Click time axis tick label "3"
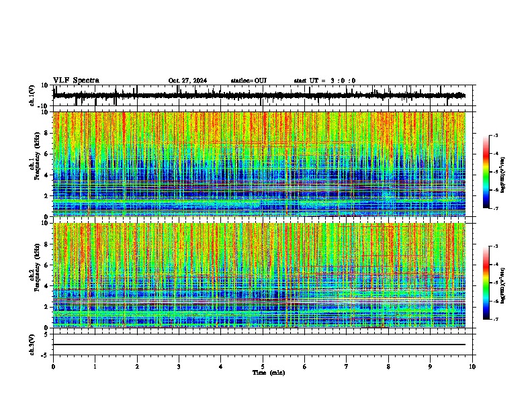The width and height of the screenshot is (532, 411). coord(179,367)
